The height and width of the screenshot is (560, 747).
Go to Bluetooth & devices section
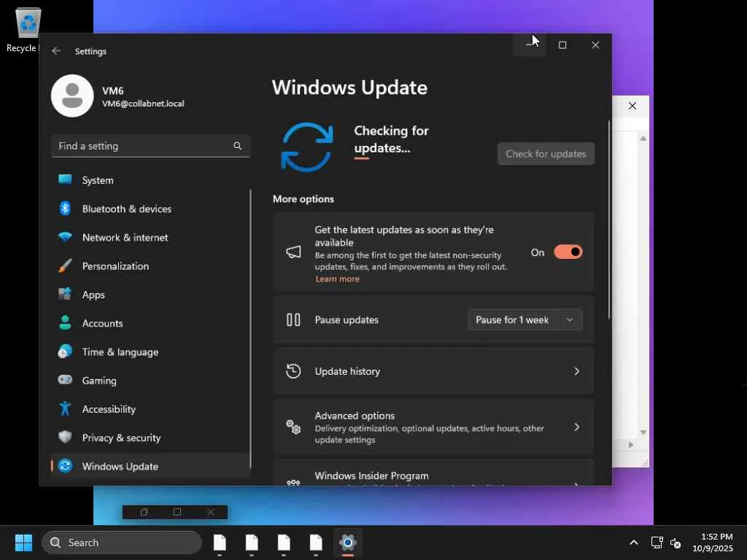[x=150, y=209]
